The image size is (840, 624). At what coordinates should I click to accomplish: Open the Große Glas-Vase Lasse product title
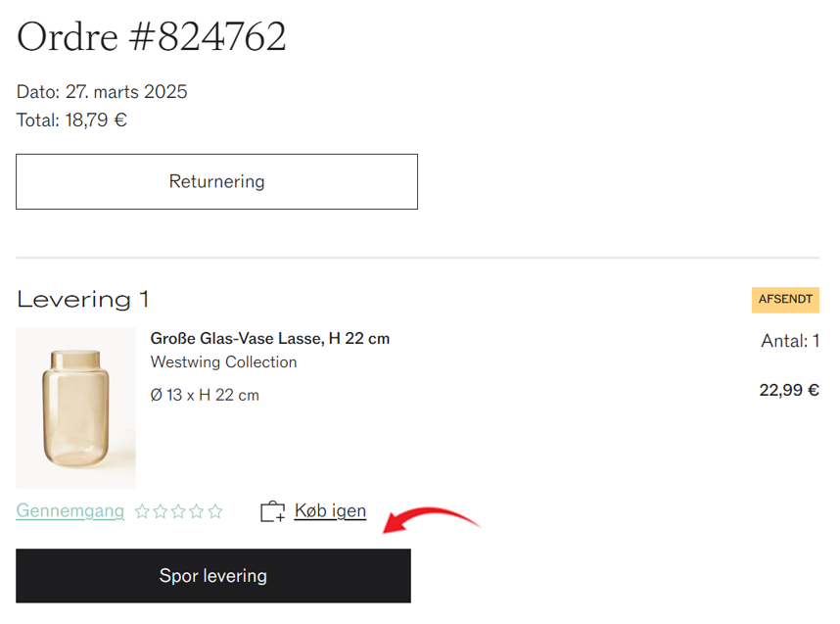click(x=270, y=338)
